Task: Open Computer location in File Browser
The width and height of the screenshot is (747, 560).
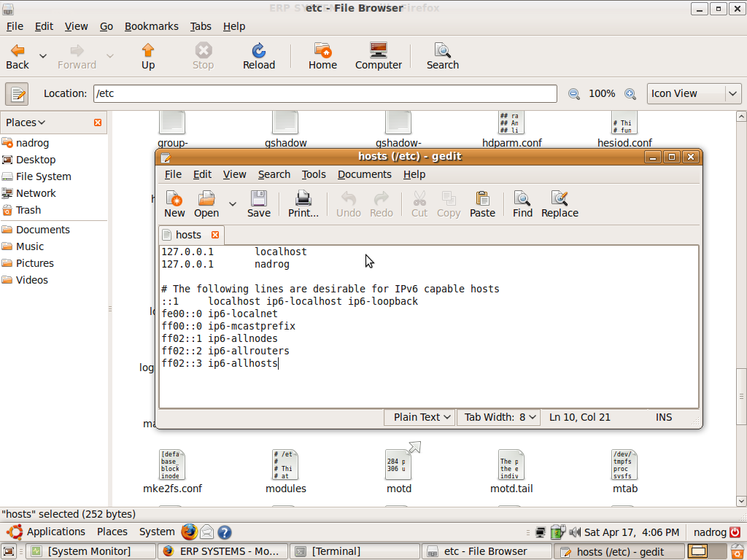Action: pos(379,57)
